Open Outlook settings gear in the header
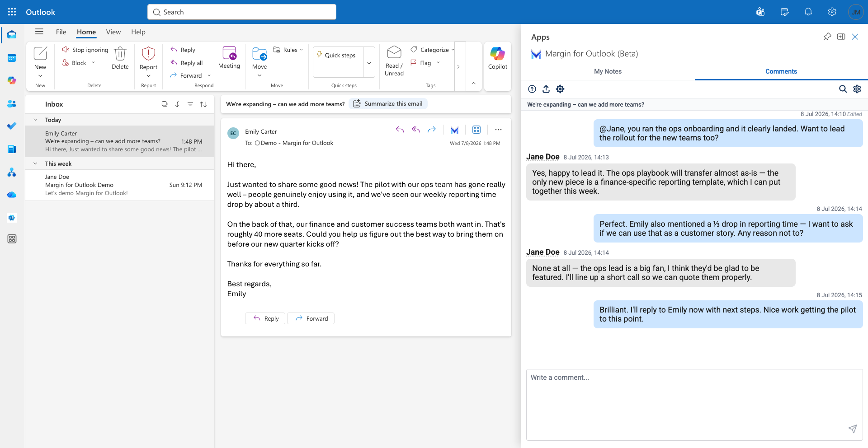The height and width of the screenshot is (448, 868). click(x=832, y=12)
